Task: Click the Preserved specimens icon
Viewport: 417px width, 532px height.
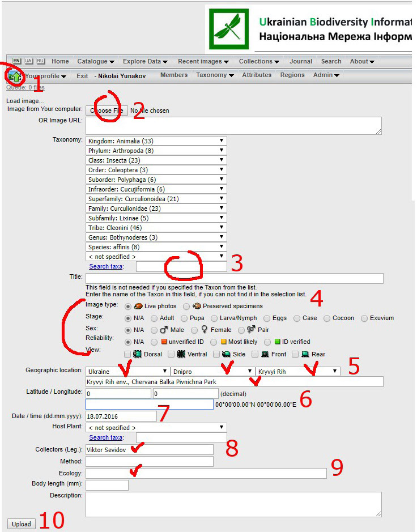Action: click(197, 306)
